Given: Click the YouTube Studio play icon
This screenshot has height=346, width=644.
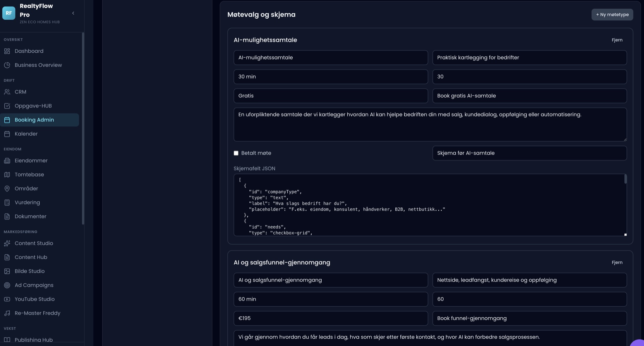Looking at the screenshot, I should [x=7, y=299].
